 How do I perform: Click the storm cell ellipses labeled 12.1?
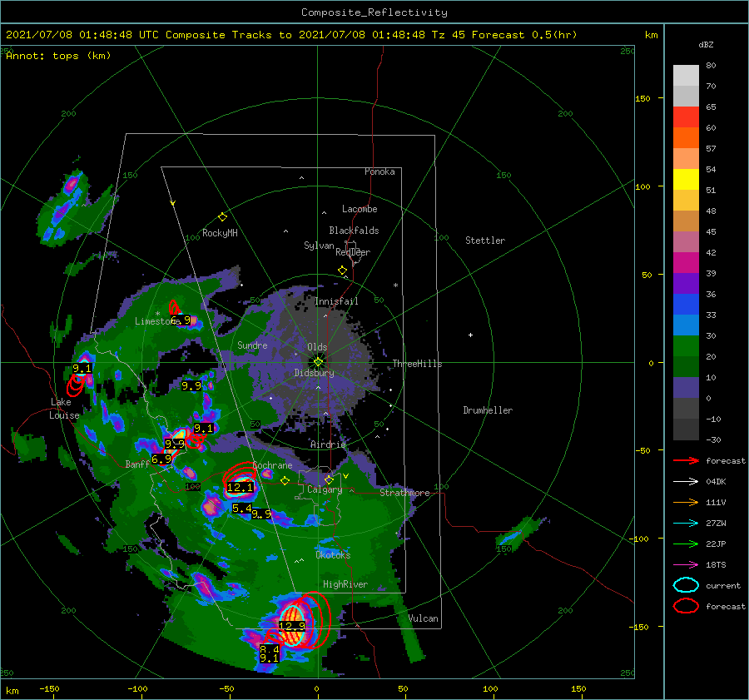point(241,479)
